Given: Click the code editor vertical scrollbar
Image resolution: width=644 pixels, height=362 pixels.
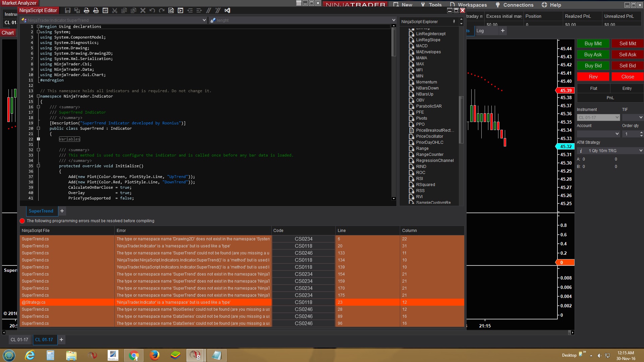Looking at the screenshot, I should click(394, 112).
